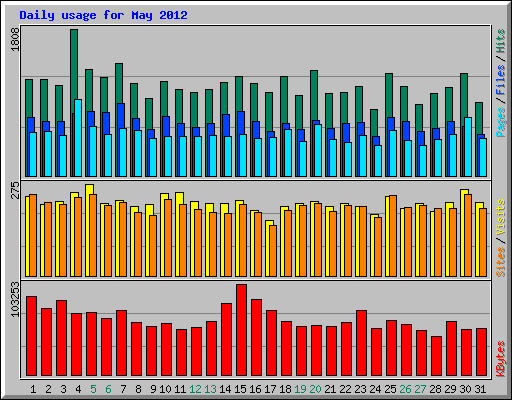Select day label 28 on the x-axis
512x400 pixels.
(435, 389)
